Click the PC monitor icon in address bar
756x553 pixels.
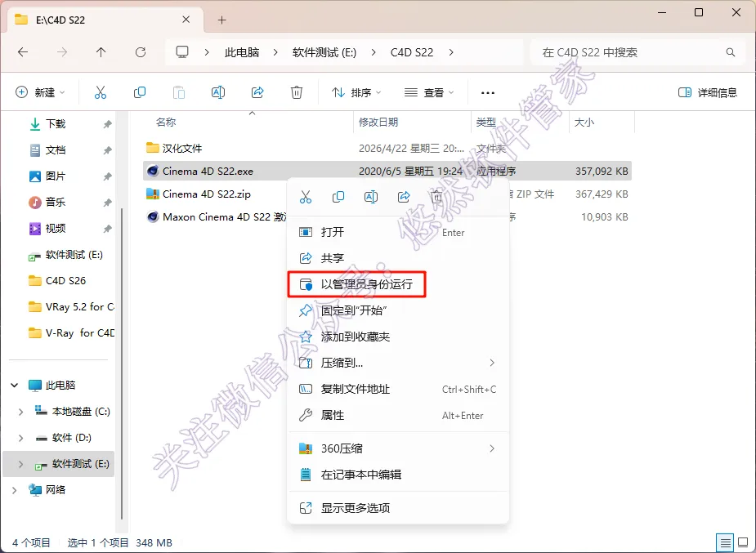181,52
